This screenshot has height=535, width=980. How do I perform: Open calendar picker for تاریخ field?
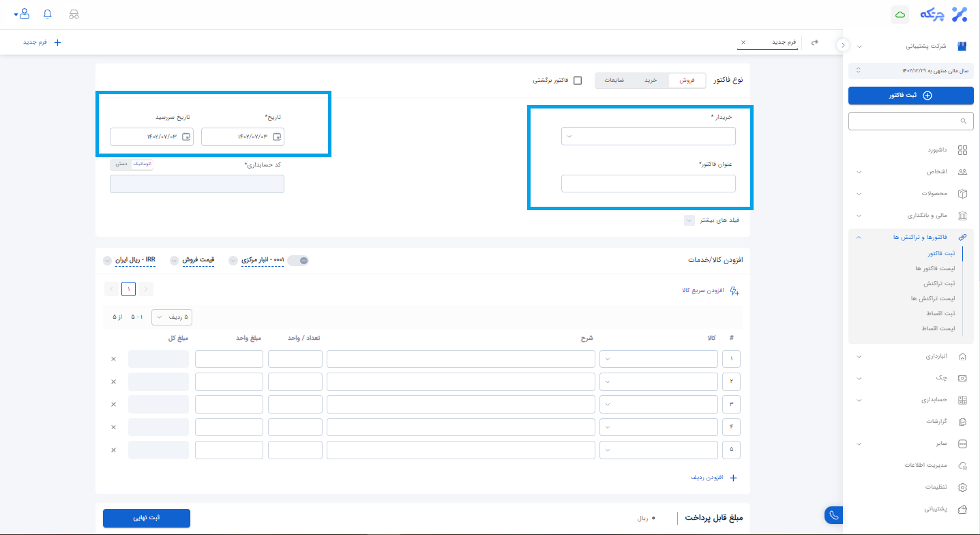pyautogui.click(x=276, y=137)
